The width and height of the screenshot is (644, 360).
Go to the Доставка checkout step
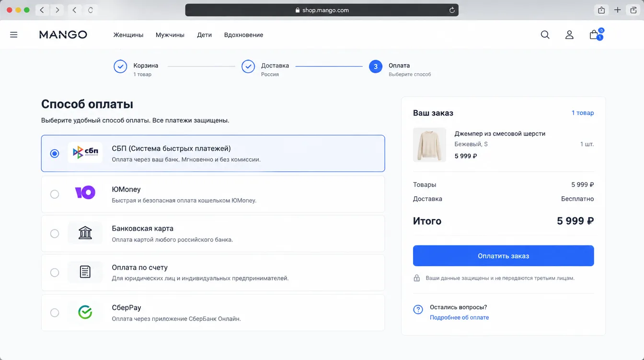tap(265, 69)
